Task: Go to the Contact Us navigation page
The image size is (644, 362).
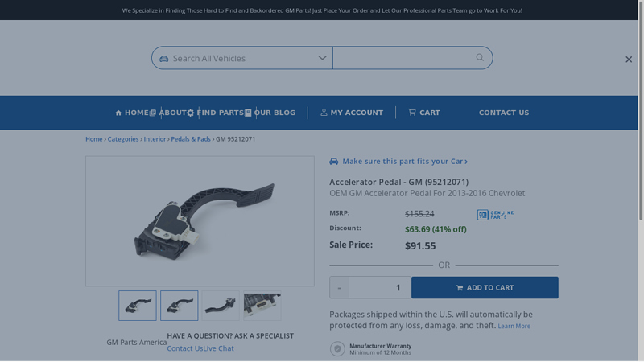Action: (x=504, y=113)
